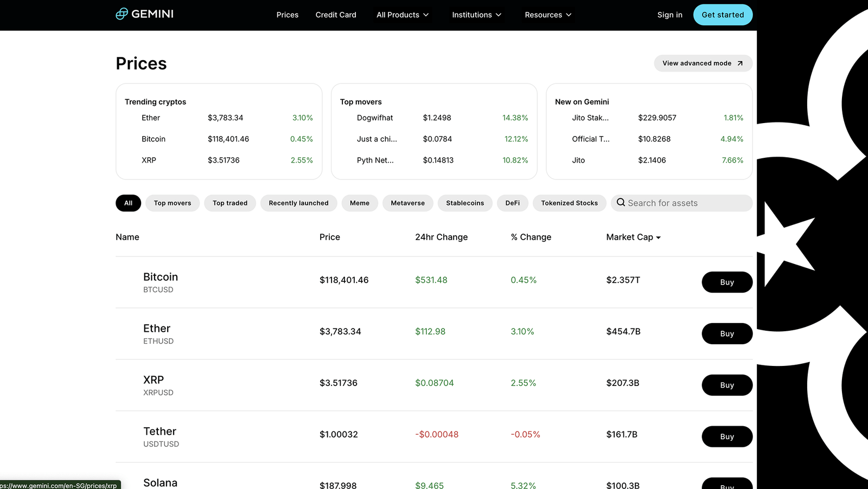Go to the Credit Card page
Viewport: 868px width, 489px height.
[336, 15]
